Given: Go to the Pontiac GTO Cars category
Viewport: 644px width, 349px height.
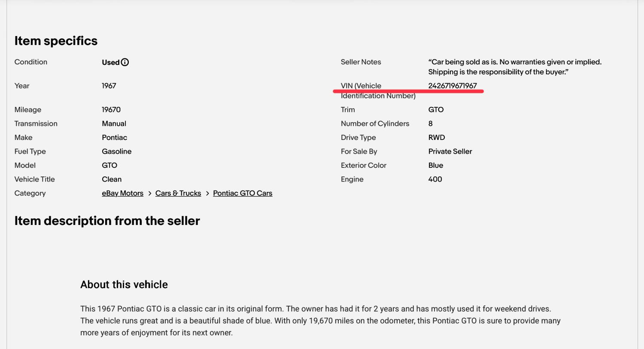Looking at the screenshot, I should (243, 193).
